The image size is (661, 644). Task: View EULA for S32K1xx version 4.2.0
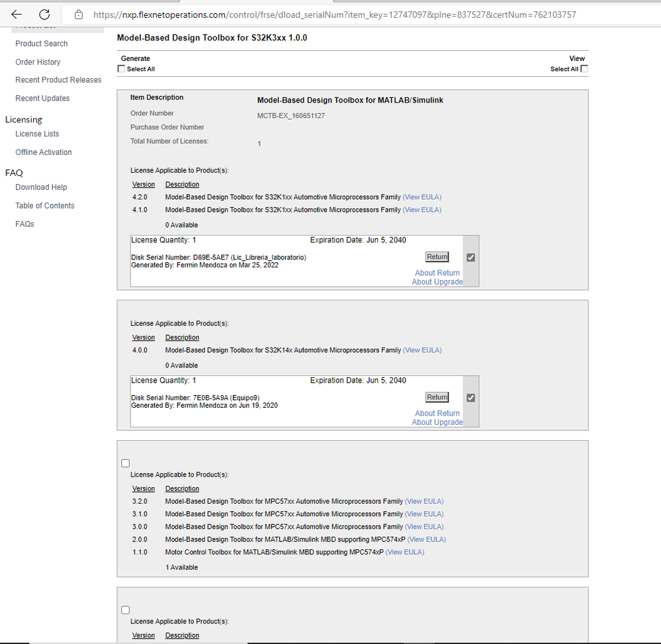(x=422, y=197)
